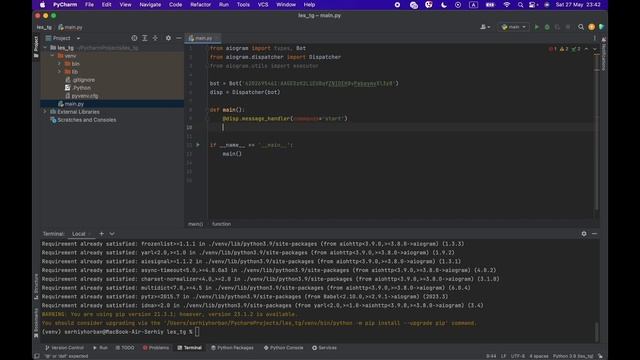Open the Problems tool window
Image resolution: width=640 pixels, height=360 pixels.
156,348
